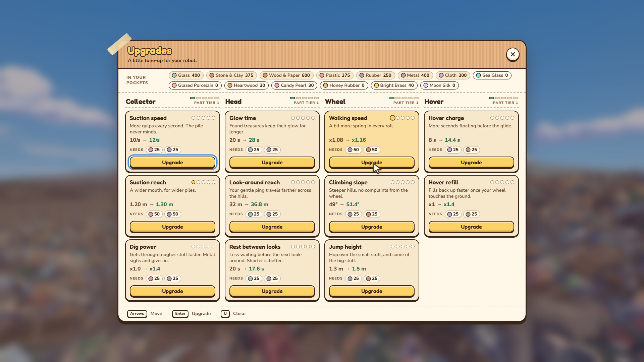Upgrade Hover refill
Viewport: 644px width, 362px height.
471,227
